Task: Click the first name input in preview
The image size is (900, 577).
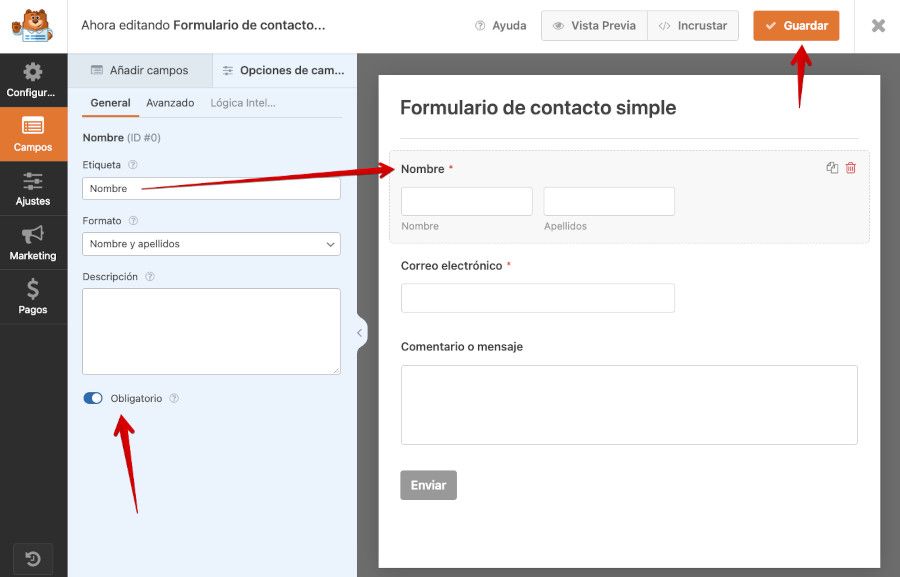Action: (467, 202)
